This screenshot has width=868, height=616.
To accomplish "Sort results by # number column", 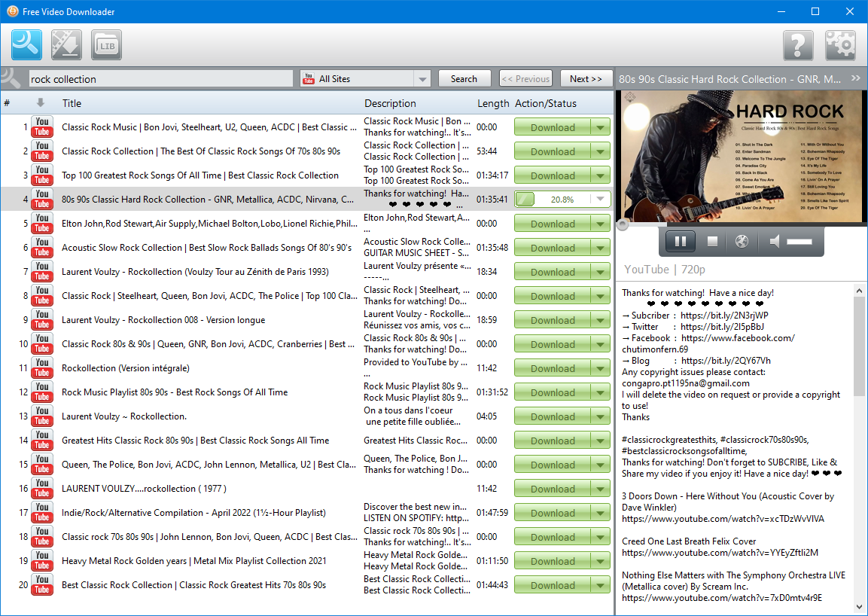I will point(7,103).
